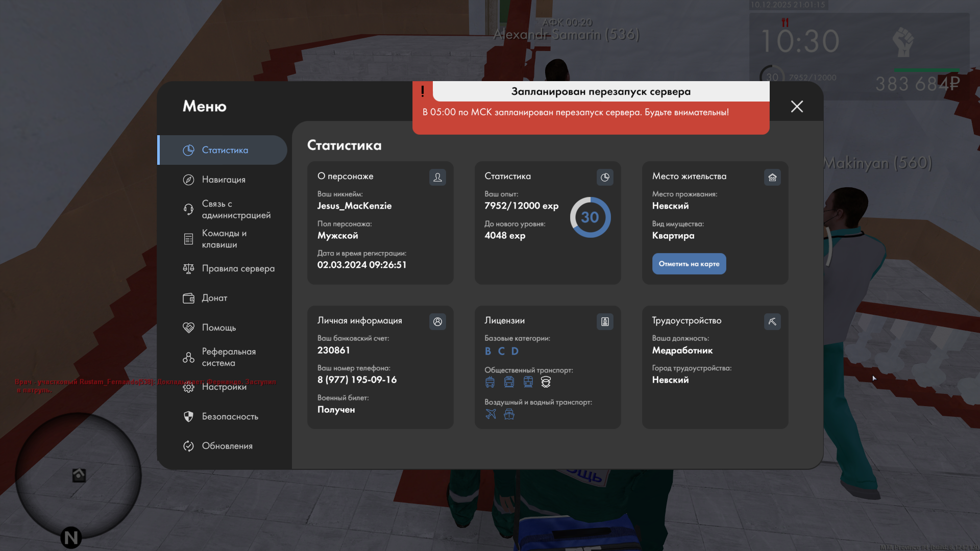Open the Навигация menu section
This screenshot has height=551, width=980.
click(224, 180)
